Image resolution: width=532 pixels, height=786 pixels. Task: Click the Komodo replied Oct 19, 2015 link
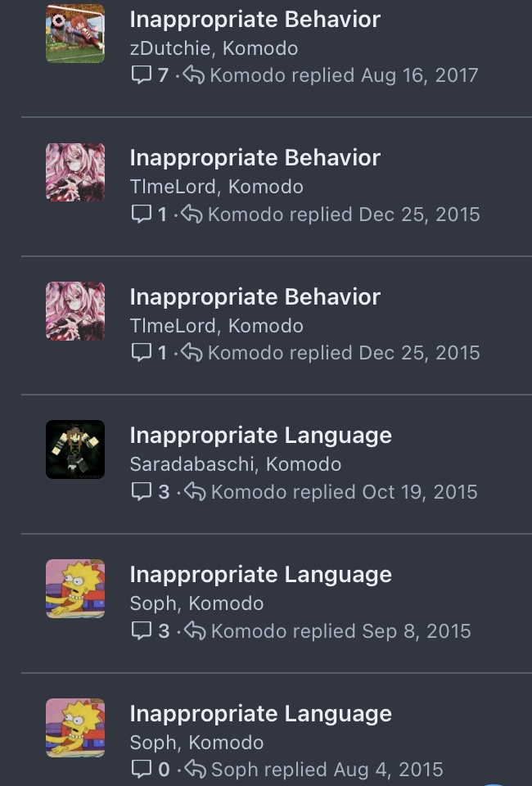point(344,492)
